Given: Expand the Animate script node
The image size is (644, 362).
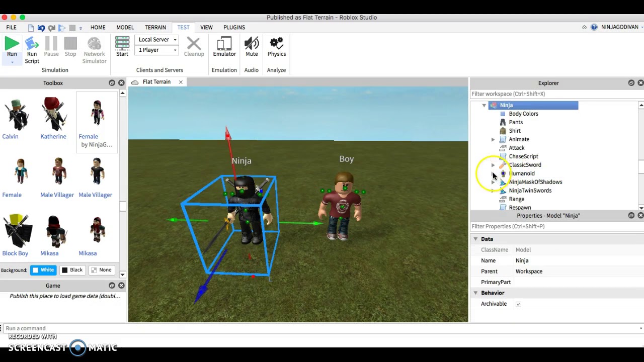Looking at the screenshot, I should 493,139.
